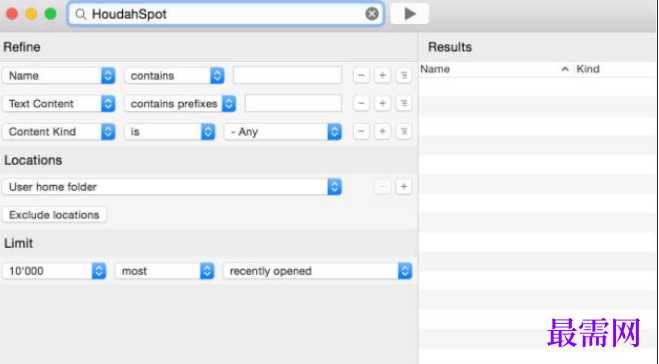Change the 'contains prefixes' operator dropdown
Screen dimensions: 659x364
[180, 103]
